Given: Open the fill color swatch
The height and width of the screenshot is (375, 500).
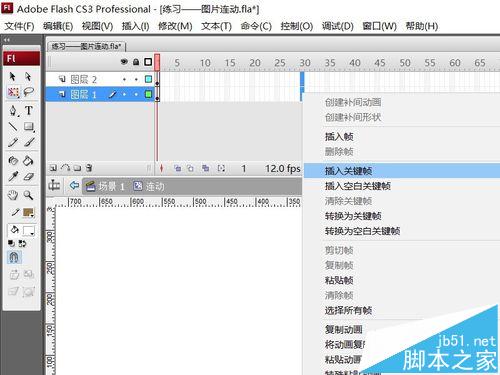Looking at the screenshot, I should pyautogui.click(x=29, y=230).
